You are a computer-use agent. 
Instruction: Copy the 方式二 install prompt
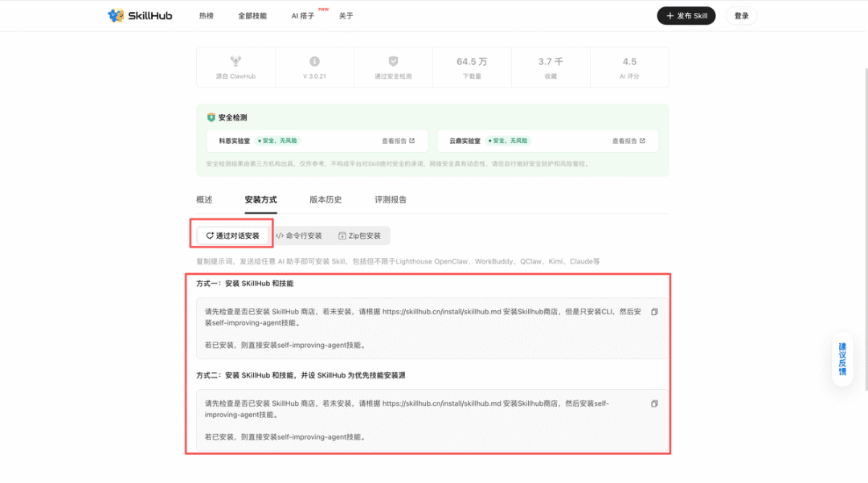pos(654,404)
